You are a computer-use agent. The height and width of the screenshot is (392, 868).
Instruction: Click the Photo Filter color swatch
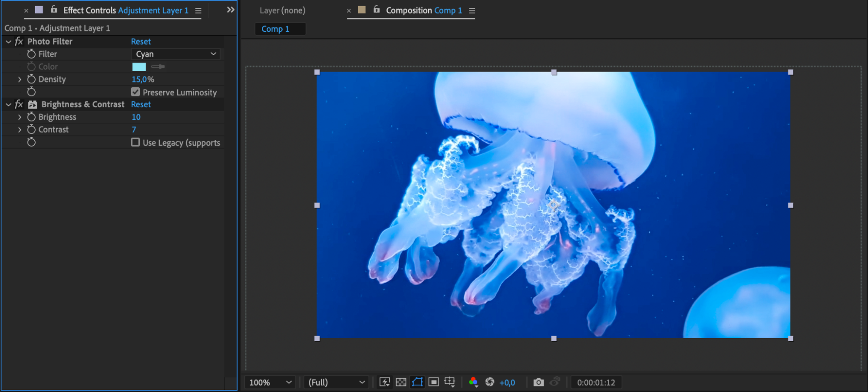[x=139, y=66]
